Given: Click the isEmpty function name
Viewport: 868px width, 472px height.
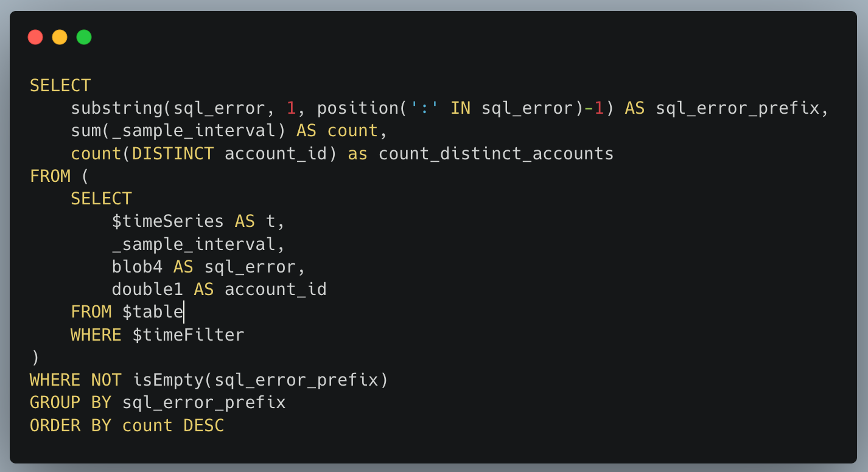Looking at the screenshot, I should [168, 380].
